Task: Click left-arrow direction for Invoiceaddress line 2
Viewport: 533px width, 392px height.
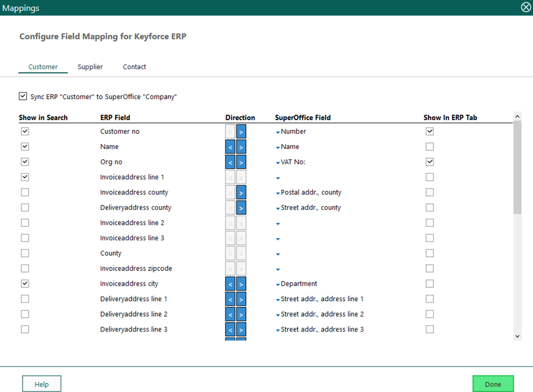Action: (x=230, y=223)
